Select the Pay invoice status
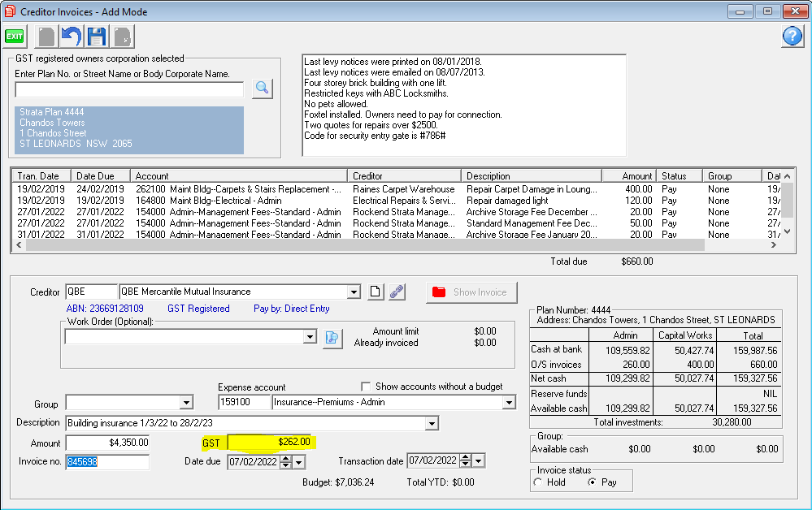 pos(593,482)
